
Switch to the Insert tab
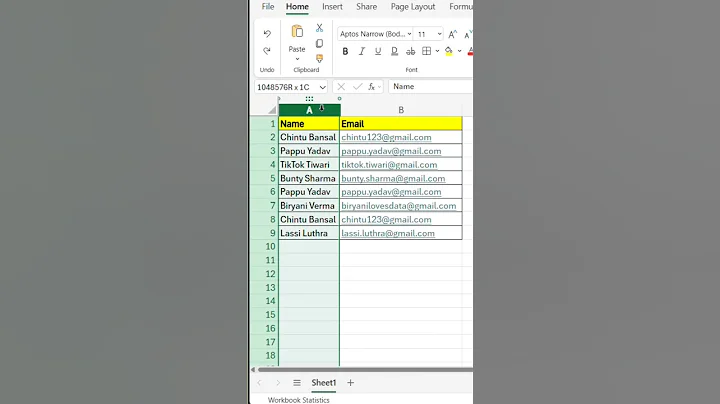click(x=332, y=7)
